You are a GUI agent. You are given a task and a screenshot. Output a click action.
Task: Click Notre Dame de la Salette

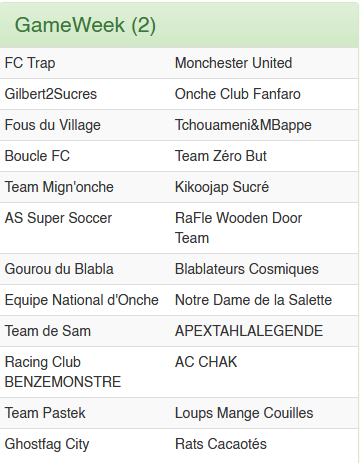click(253, 300)
